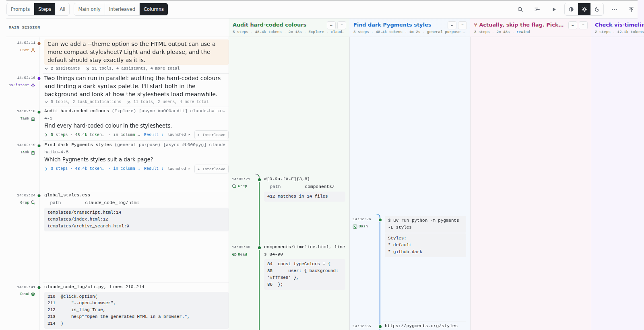
Task: Click the Read eye icon at 14:02:40
Action: pos(234,254)
